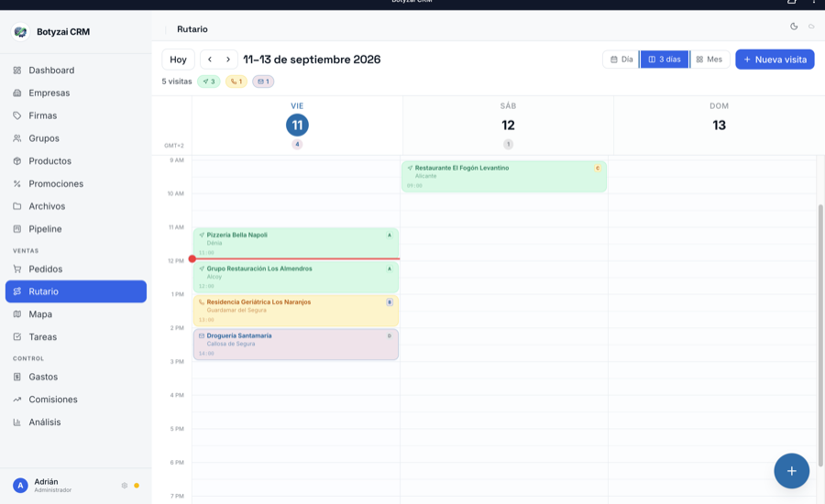Click the Pedidos cart icon
This screenshot has height=504, width=825.
point(17,268)
